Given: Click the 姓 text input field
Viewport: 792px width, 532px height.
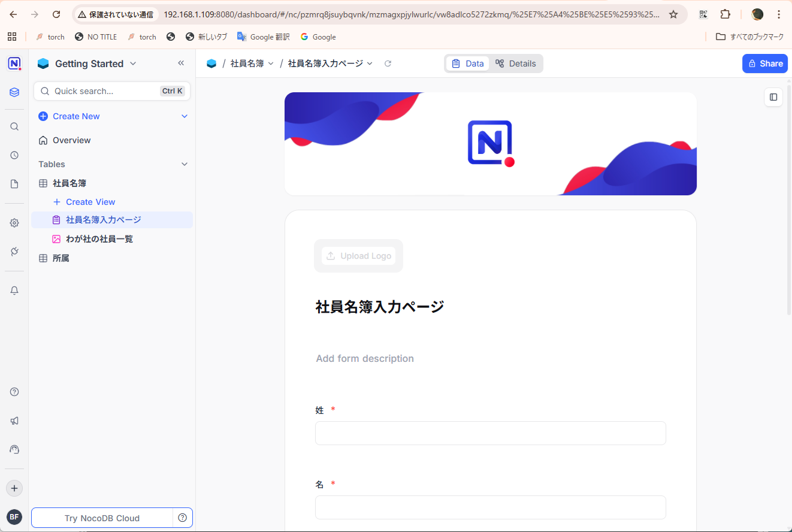Looking at the screenshot, I should (490, 433).
